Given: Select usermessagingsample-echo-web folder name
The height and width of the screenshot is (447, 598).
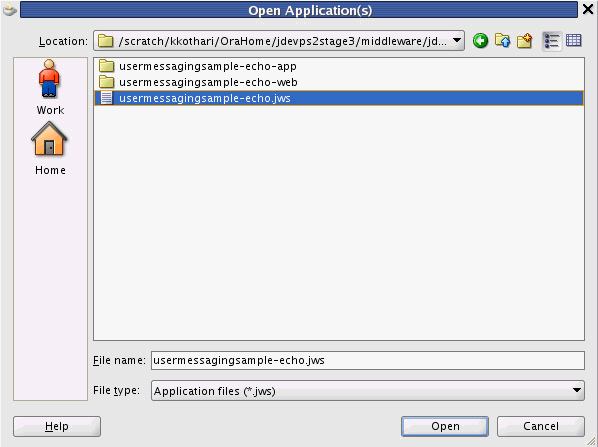Looking at the screenshot, I should [208, 82].
